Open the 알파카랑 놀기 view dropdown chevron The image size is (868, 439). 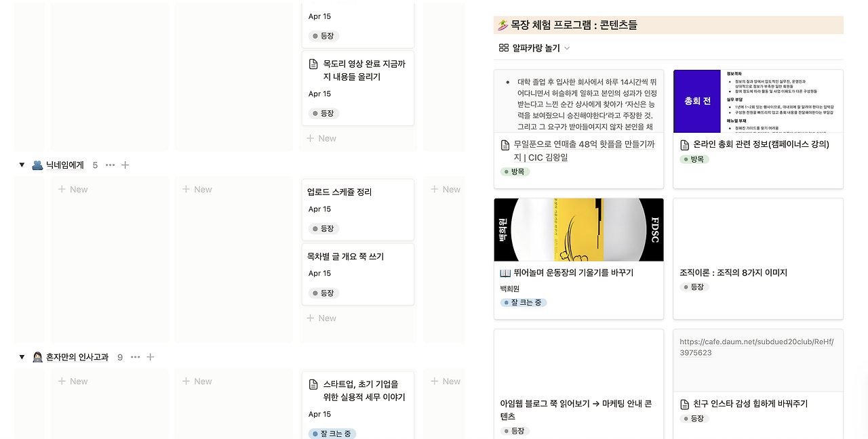pos(567,48)
